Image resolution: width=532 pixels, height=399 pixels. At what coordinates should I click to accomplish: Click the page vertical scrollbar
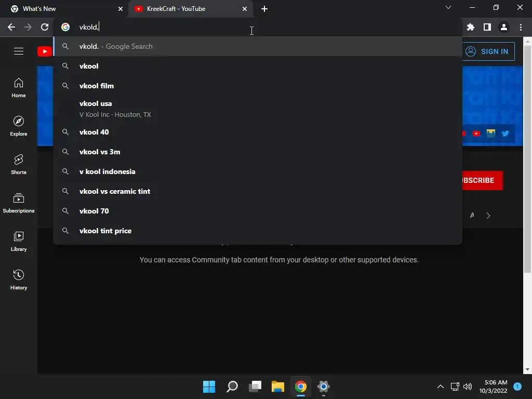[x=527, y=159]
